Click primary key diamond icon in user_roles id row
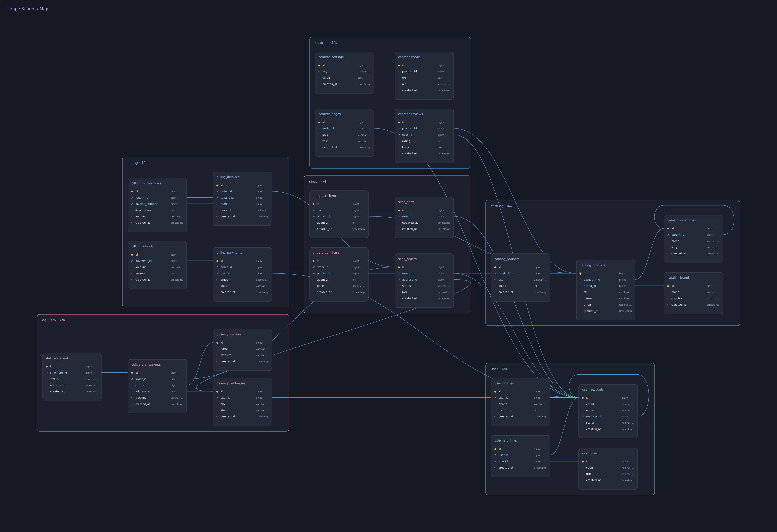Screen dimensions: 777x532 tap(583, 461)
